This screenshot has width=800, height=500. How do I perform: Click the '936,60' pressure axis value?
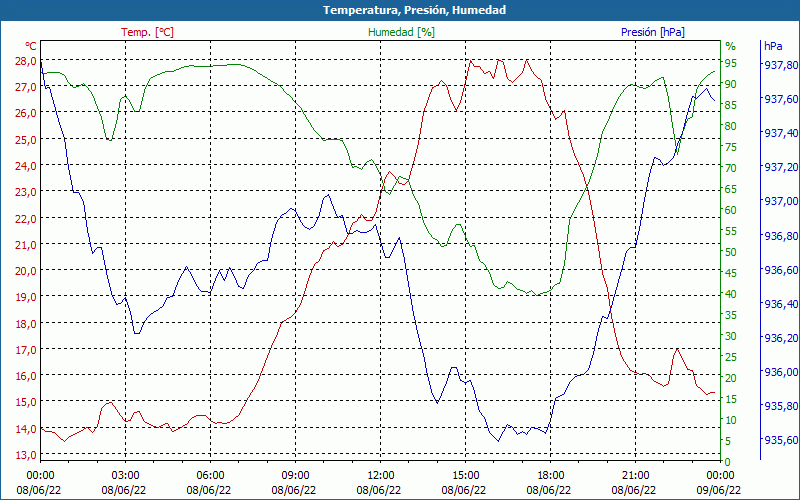click(781, 270)
